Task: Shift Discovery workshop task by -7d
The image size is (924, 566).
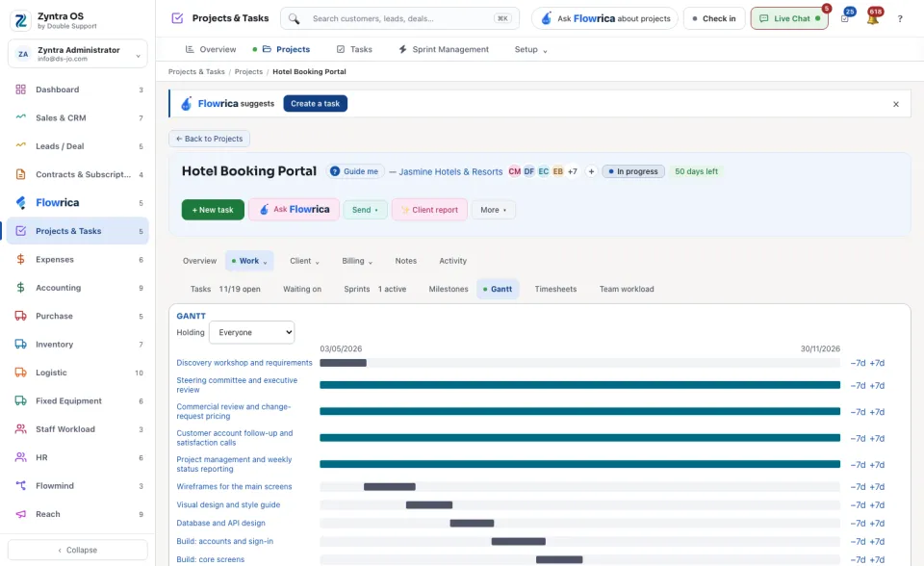Action: click(858, 363)
